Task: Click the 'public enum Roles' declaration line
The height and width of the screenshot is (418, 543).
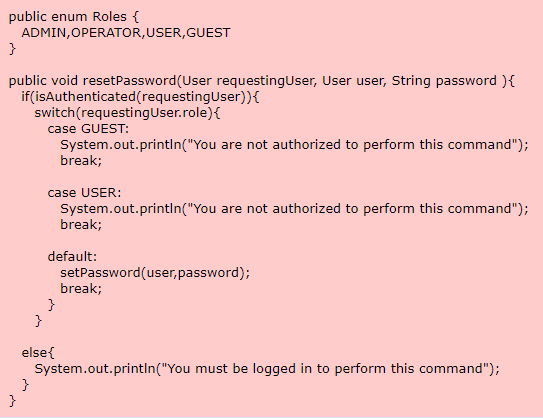Action: 74,17
